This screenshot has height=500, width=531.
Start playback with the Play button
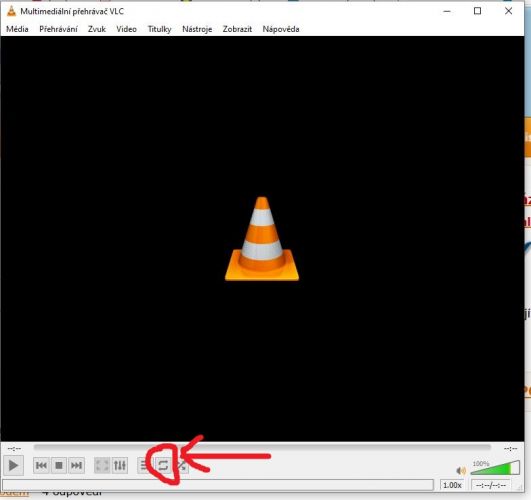14,466
